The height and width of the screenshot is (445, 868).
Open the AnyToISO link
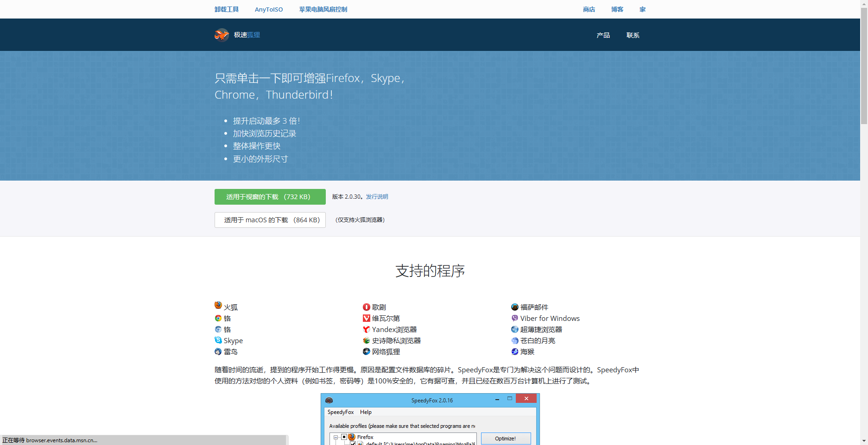pyautogui.click(x=269, y=9)
